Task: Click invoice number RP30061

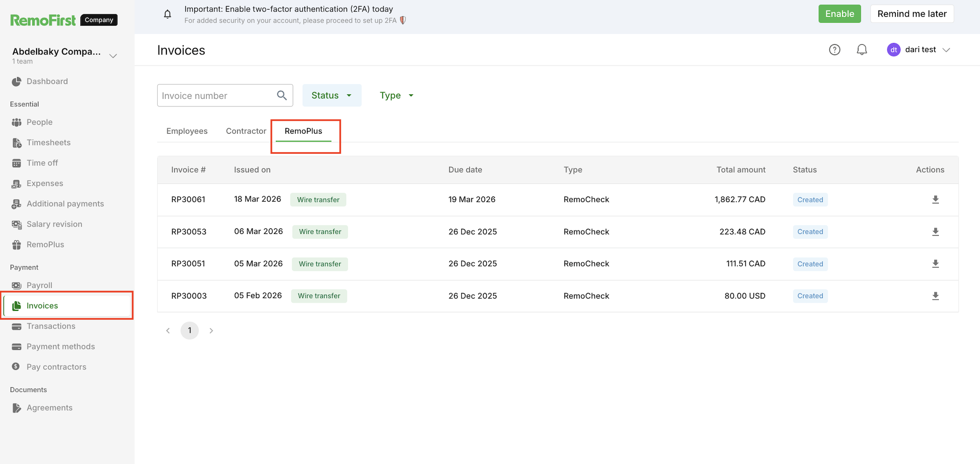Action: click(188, 199)
